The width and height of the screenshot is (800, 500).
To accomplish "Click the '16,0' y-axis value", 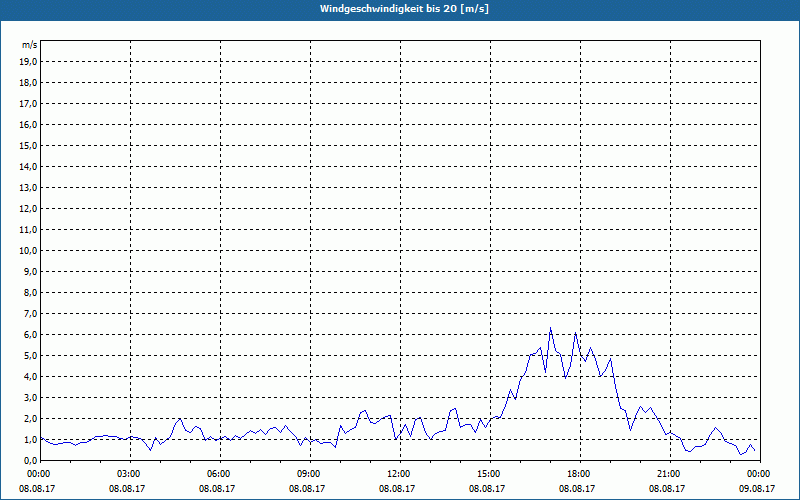I will pyautogui.click(x=28, y=124).
